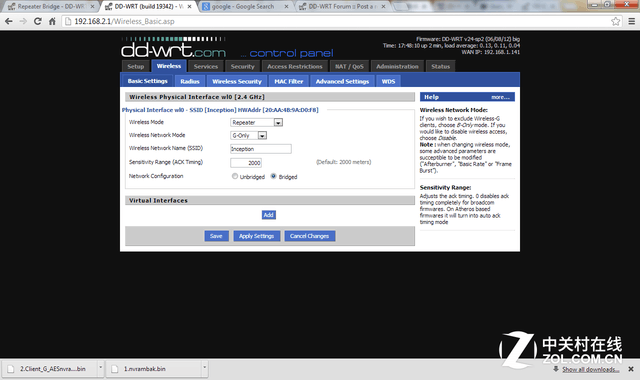Open the NAT / QoS tab

click(x=349, y=67)
